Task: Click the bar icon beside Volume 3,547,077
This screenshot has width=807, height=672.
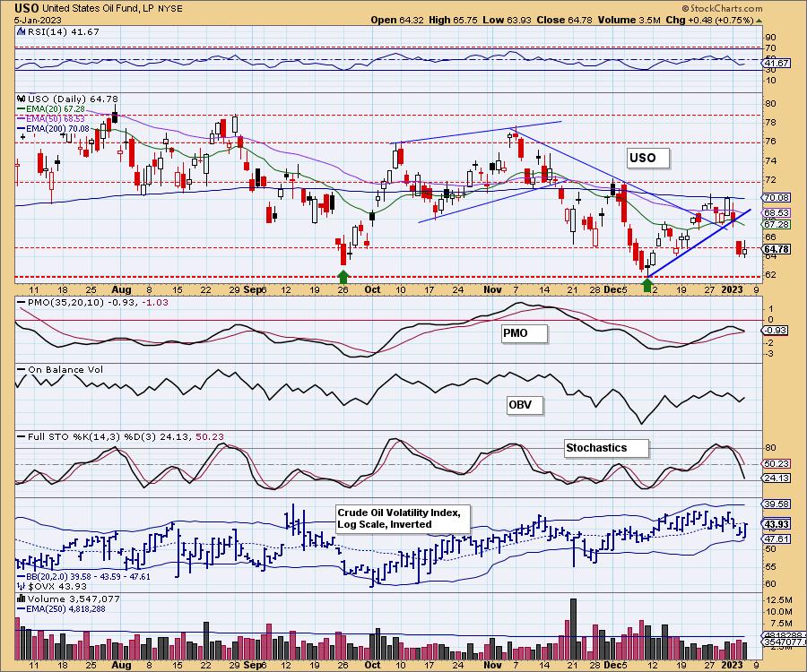Action: click(22, 599)
